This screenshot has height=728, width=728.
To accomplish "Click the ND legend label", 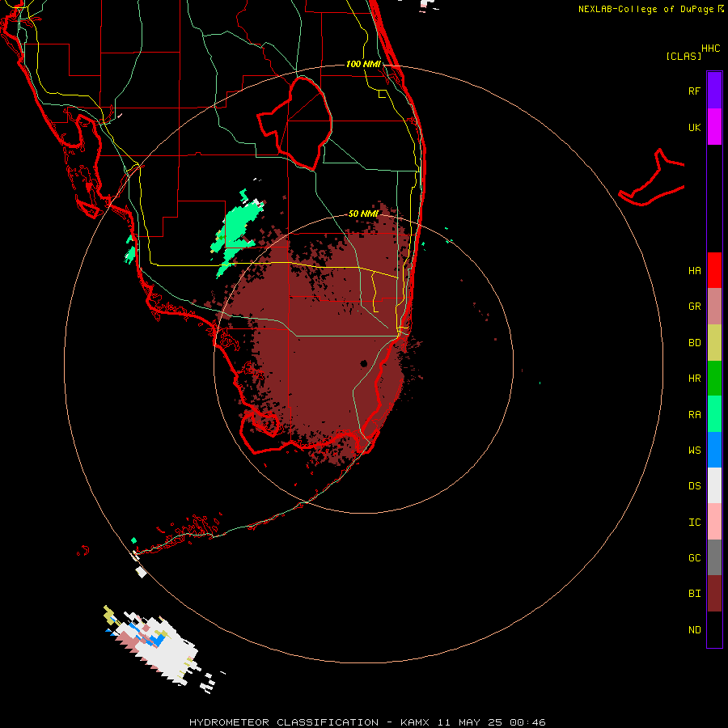I will [694, 630].
